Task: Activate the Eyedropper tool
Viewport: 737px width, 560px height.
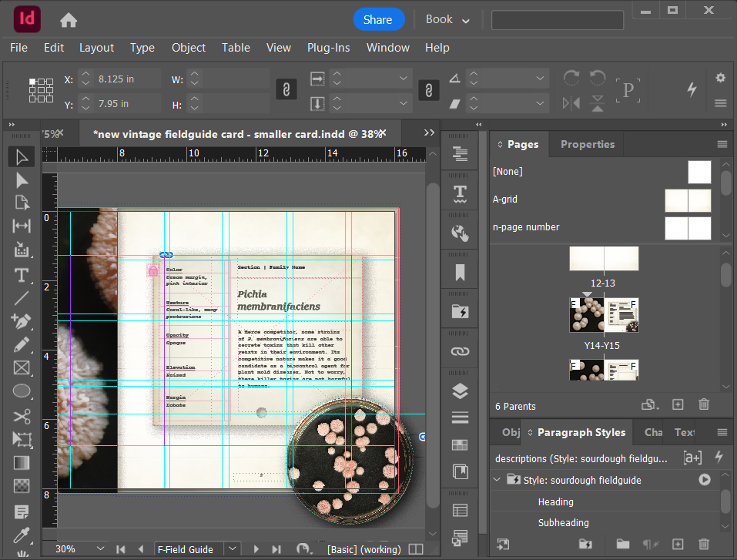Action: click(22, 534)
